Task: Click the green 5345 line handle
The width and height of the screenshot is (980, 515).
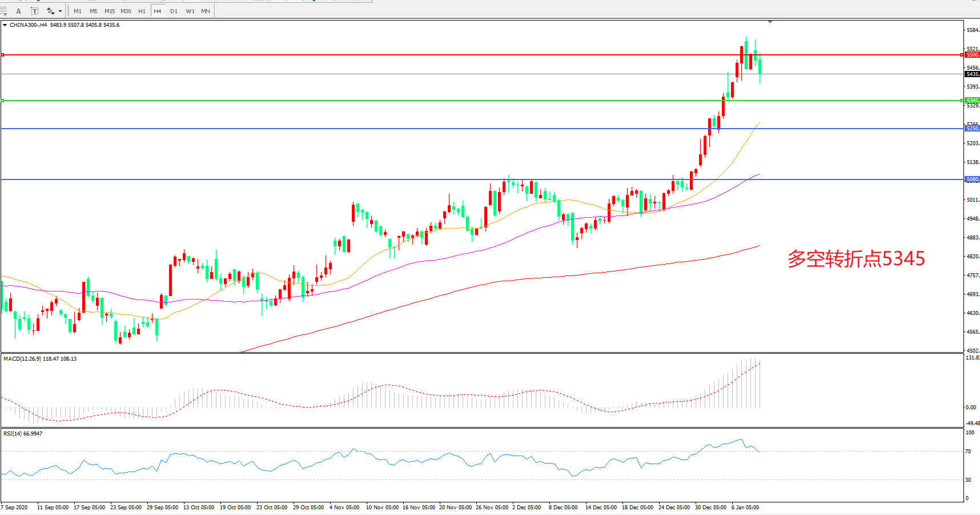Action: (x=3, y=101)
